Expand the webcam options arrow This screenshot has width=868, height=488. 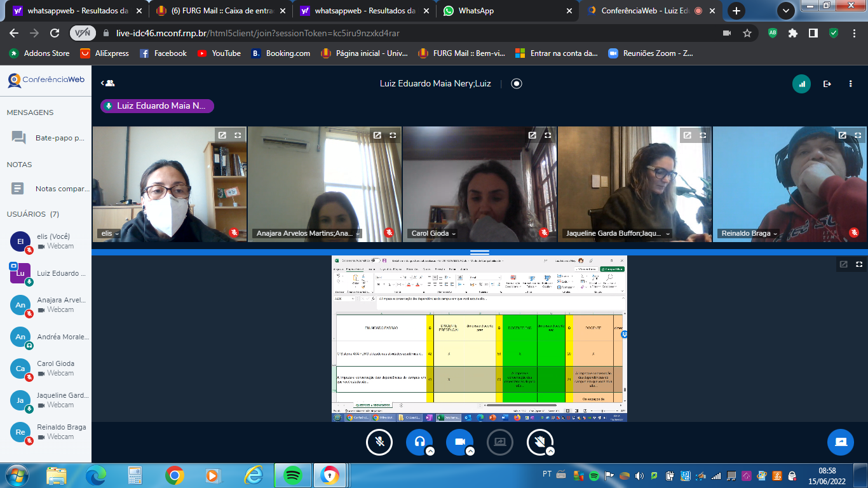[x=470, y=451]
